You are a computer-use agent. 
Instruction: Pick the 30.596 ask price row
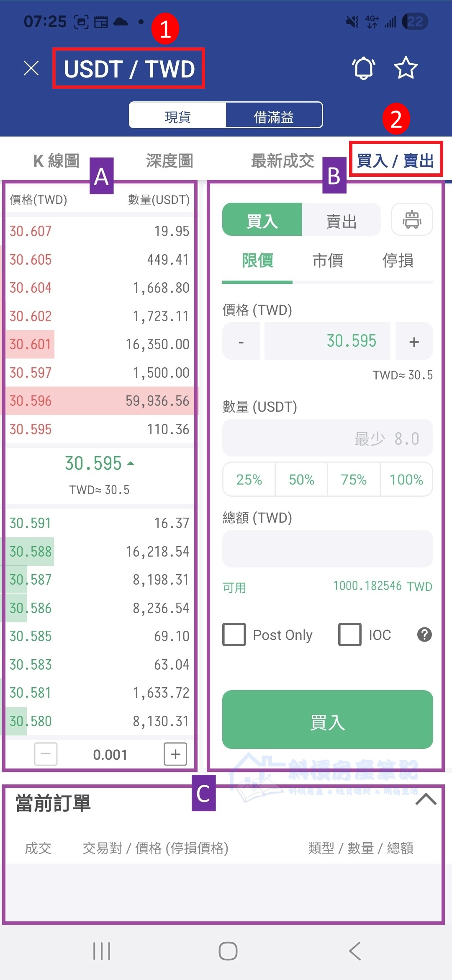[x=100, y=401]
